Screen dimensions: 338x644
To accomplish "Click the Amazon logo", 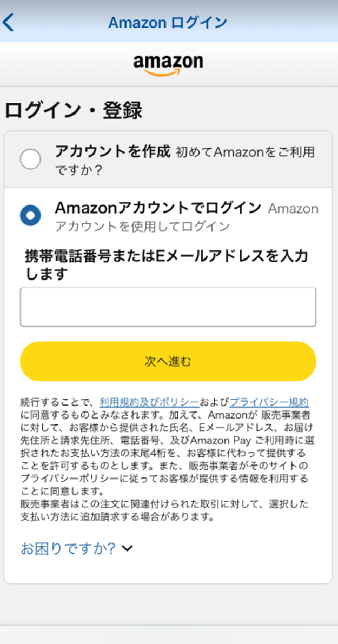I will click(x=168, y=65).
